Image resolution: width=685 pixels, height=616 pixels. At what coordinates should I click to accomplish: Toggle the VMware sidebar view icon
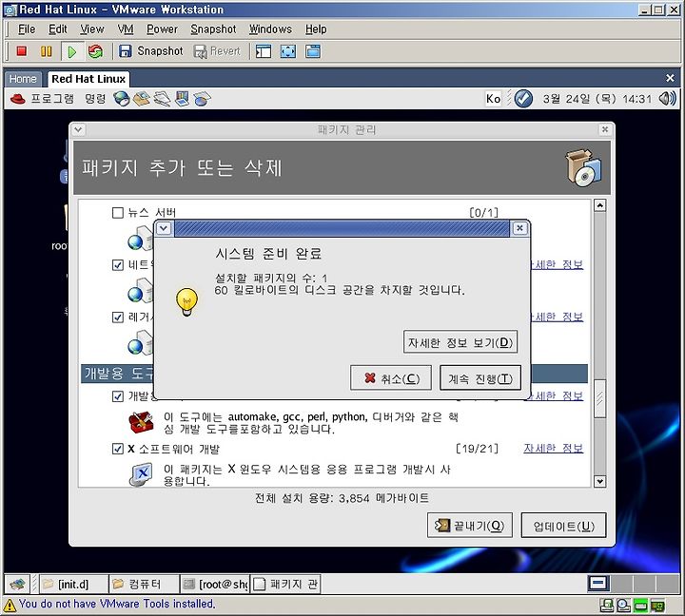pos(264,51)
